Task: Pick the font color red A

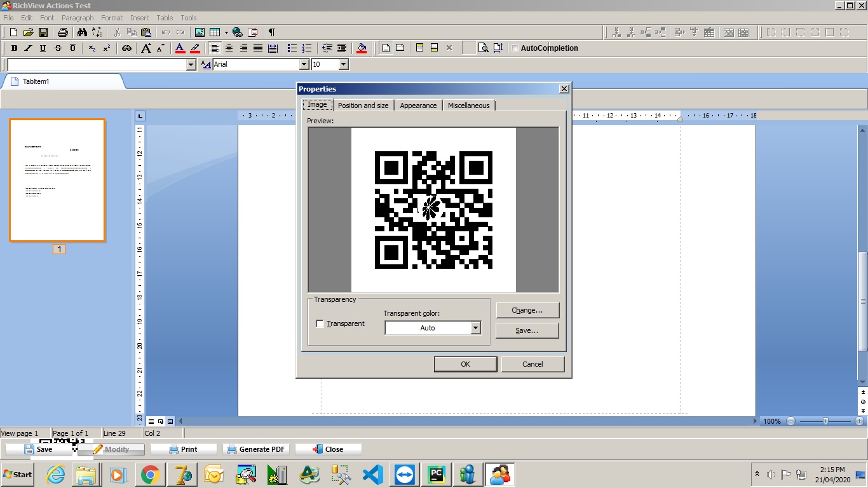Action: (x=180, y=48)
